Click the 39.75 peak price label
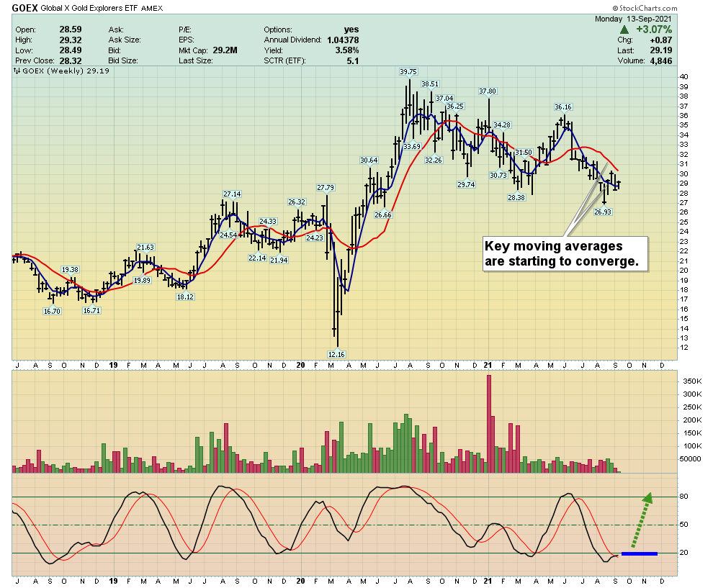This screenshot has width=713, height=588. [x=408, y=72]
